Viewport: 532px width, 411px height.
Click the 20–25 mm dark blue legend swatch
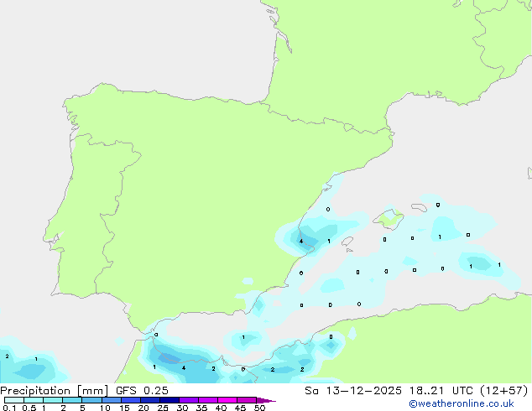tap(150, 400)
